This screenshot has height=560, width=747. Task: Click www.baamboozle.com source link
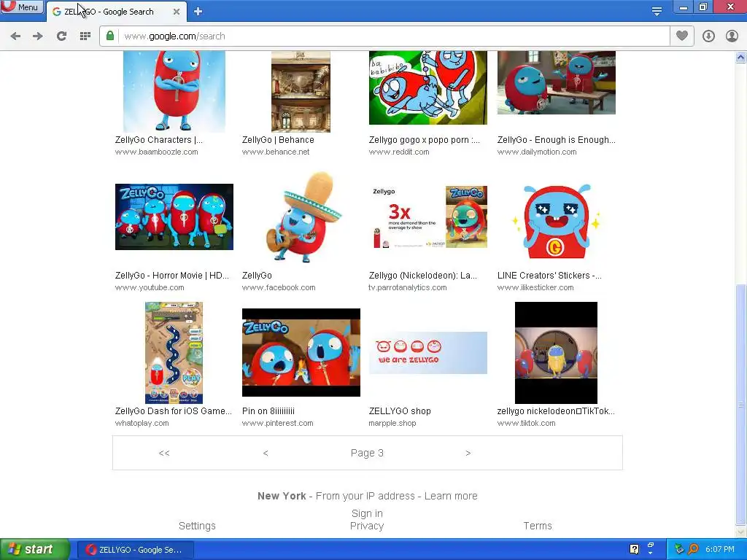pyautogui.click(x=156, y=152)
